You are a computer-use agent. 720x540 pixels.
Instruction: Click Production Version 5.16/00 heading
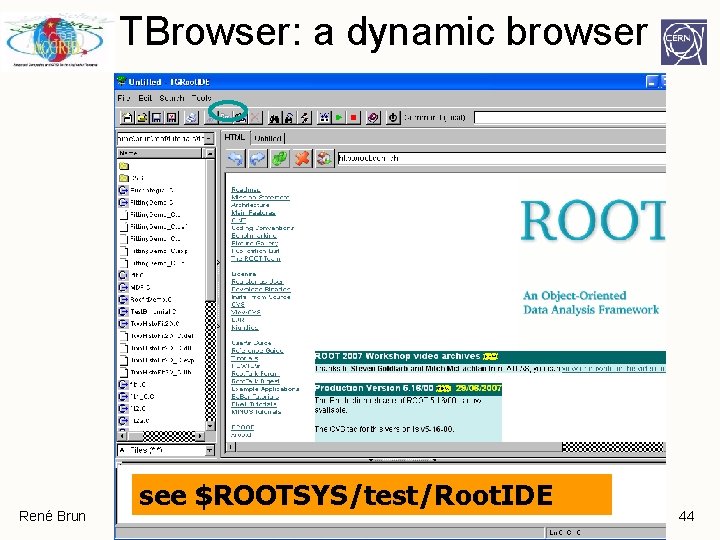point(374,388)
